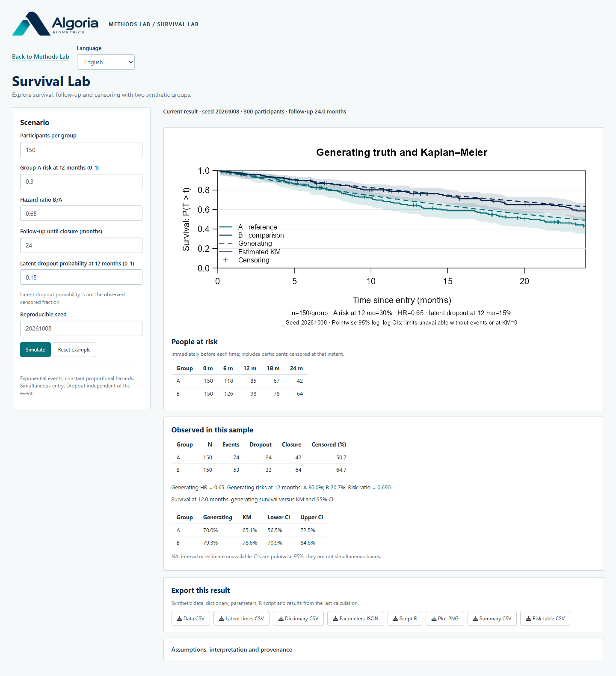616x676 pixels.
Task: Click the download icon on Plot PNG
Action: pyautogui.click(x=434, y=619)
